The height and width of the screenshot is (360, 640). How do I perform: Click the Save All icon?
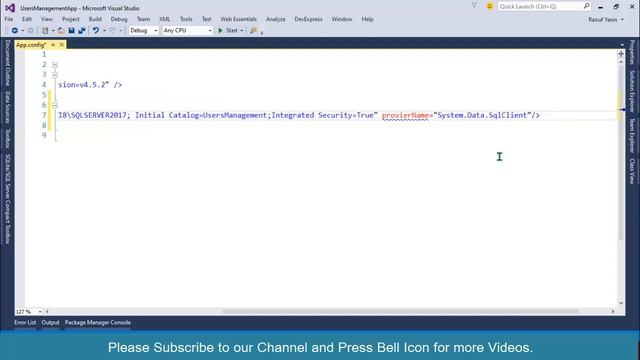[82, 31]
